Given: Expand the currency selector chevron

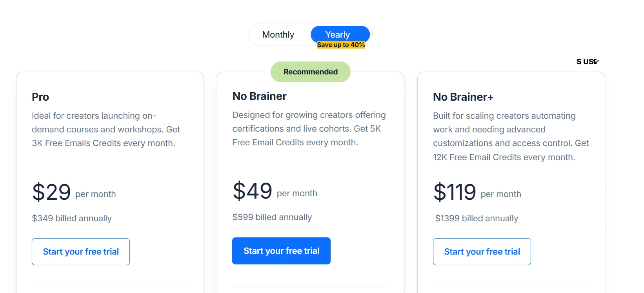Looking at the screenshot, I should pos(596,61).
